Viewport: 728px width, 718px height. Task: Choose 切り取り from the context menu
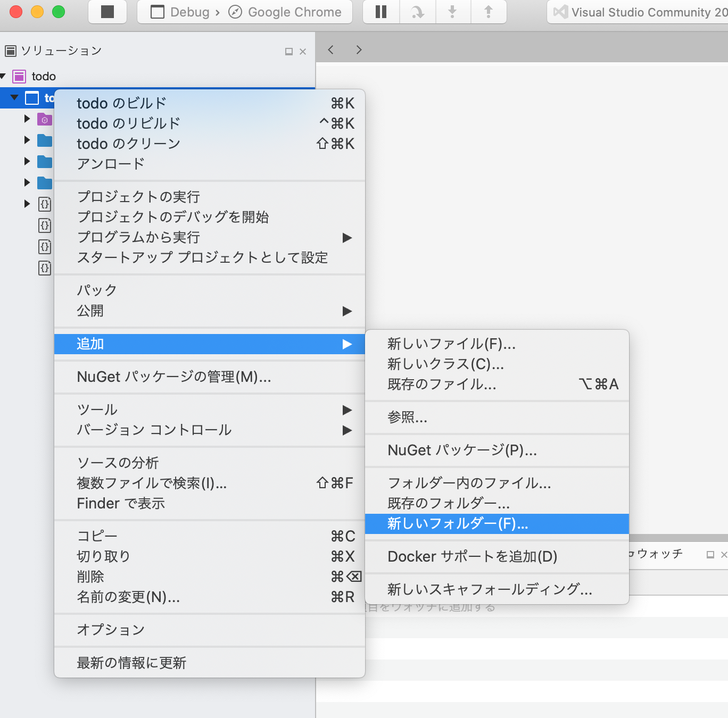point(210,556)
